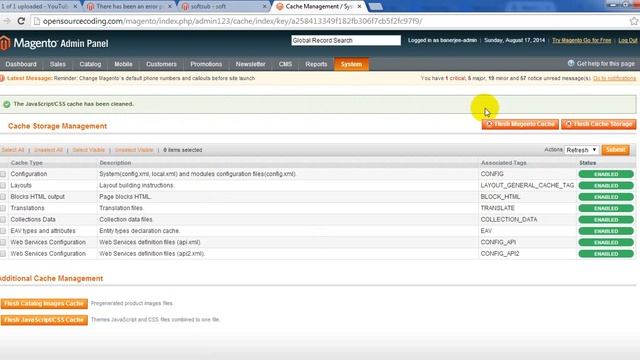Viewport: 640px width, 360px height.
Task: Open the Actions Refresh dropdown
Action: (x=582, y=150)
